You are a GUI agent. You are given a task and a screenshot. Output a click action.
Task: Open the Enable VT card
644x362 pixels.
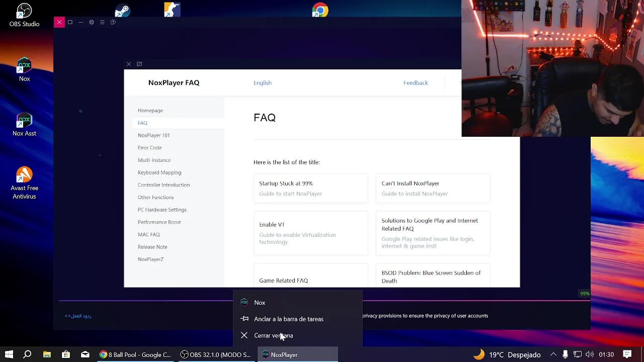point(310,233)
